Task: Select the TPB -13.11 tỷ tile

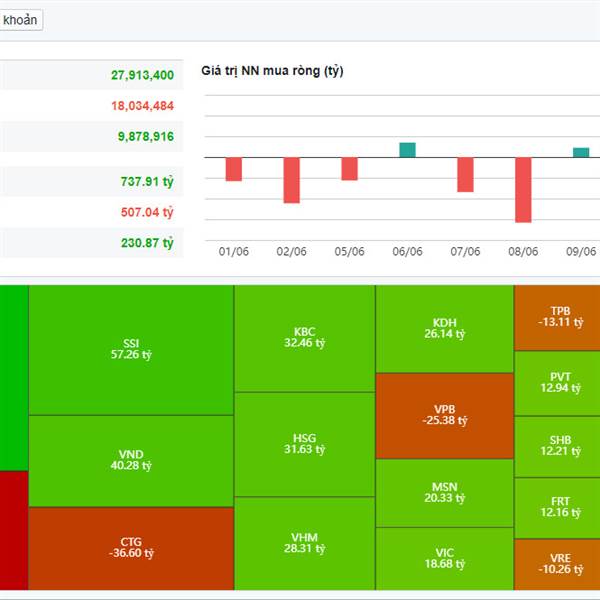Action: pyautogui.click(x=558, y=318)
